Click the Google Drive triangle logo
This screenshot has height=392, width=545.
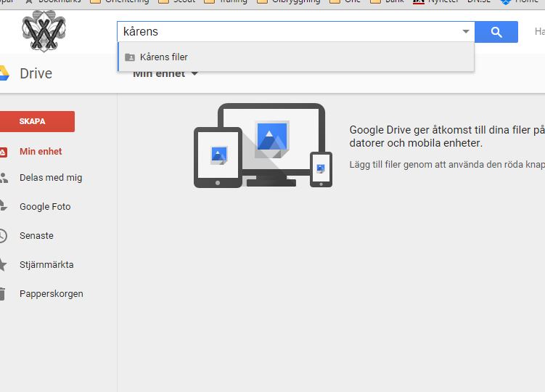click(4, 73)
